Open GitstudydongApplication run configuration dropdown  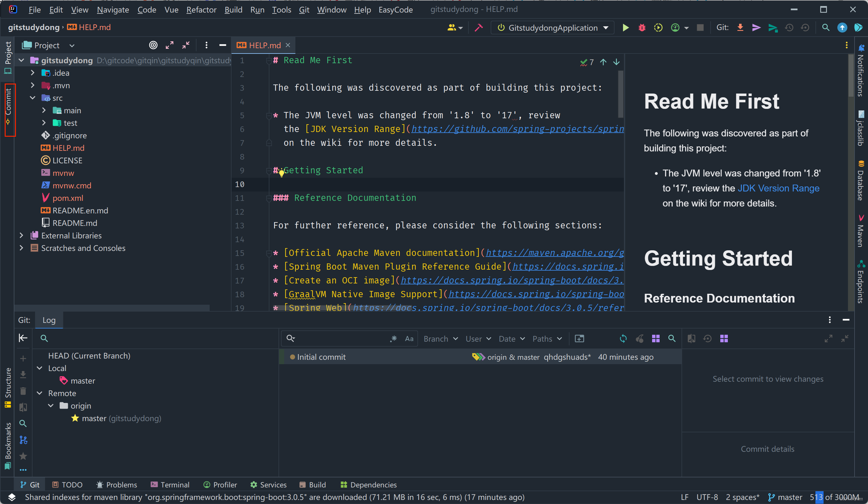pos(553,28)
